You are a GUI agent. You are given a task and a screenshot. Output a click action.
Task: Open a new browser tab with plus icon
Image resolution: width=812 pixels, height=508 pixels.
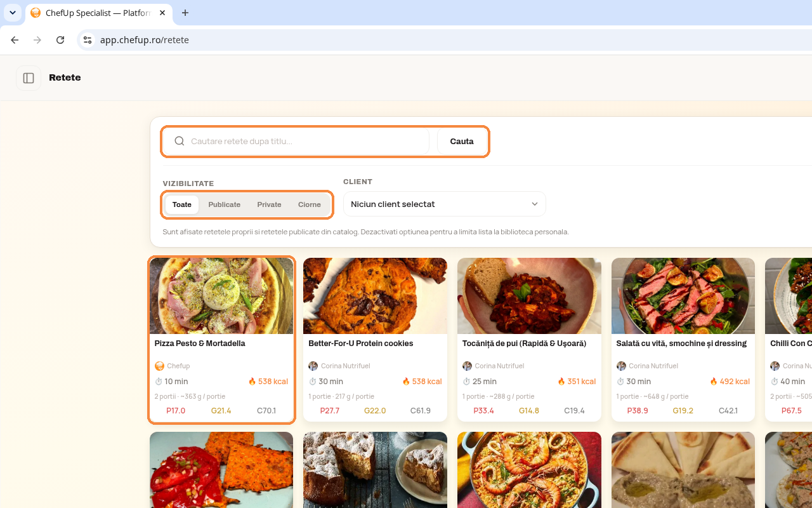click(185, 13)
